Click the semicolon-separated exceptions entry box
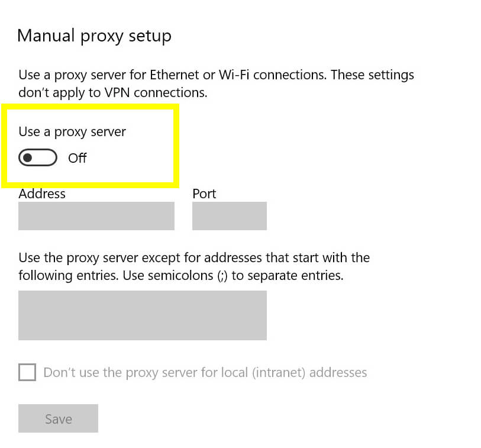 coord(142,315)
